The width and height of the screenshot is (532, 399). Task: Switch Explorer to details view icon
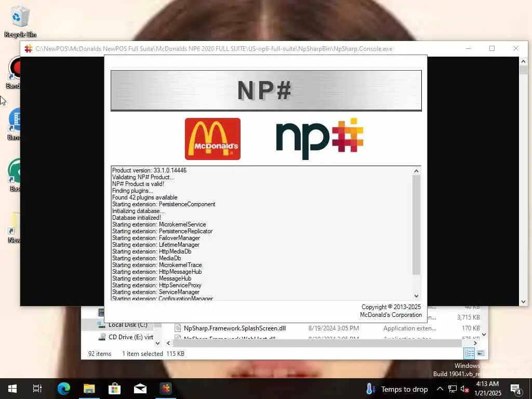point(469,353)
